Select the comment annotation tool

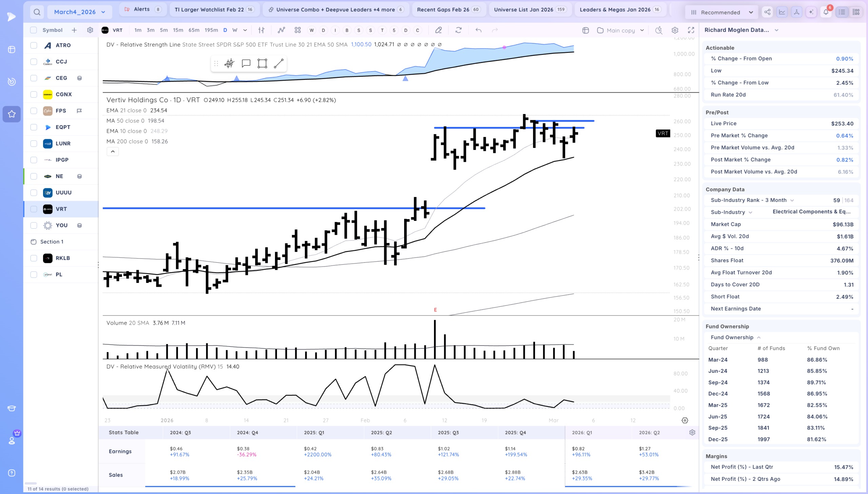(246, 63)
